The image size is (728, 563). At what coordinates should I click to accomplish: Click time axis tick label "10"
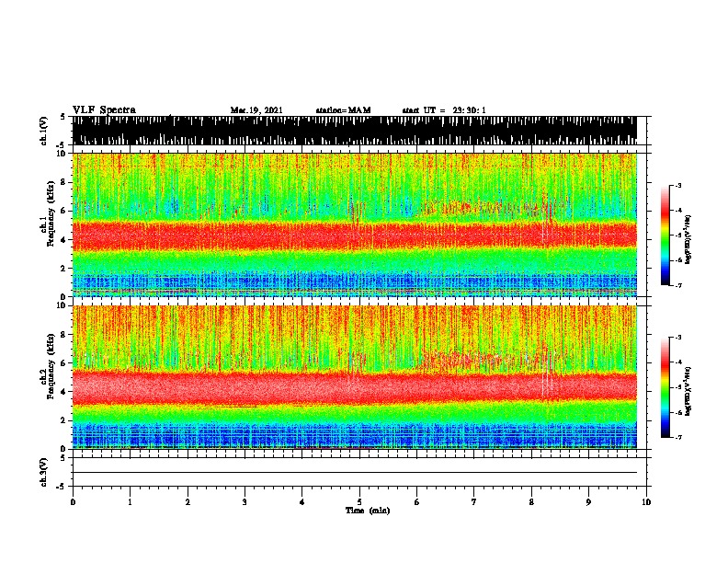point(646,502)
